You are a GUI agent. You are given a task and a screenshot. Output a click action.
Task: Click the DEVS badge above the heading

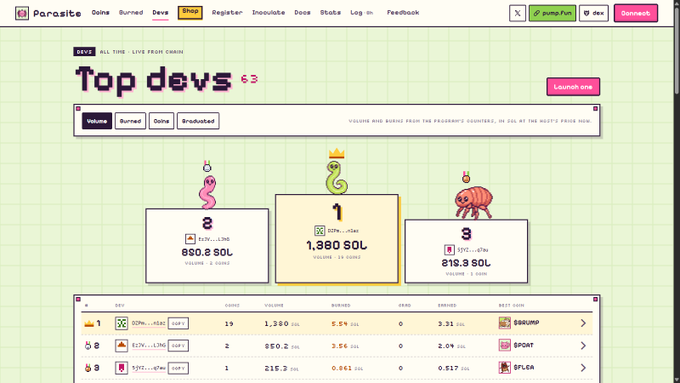(84, 52)
